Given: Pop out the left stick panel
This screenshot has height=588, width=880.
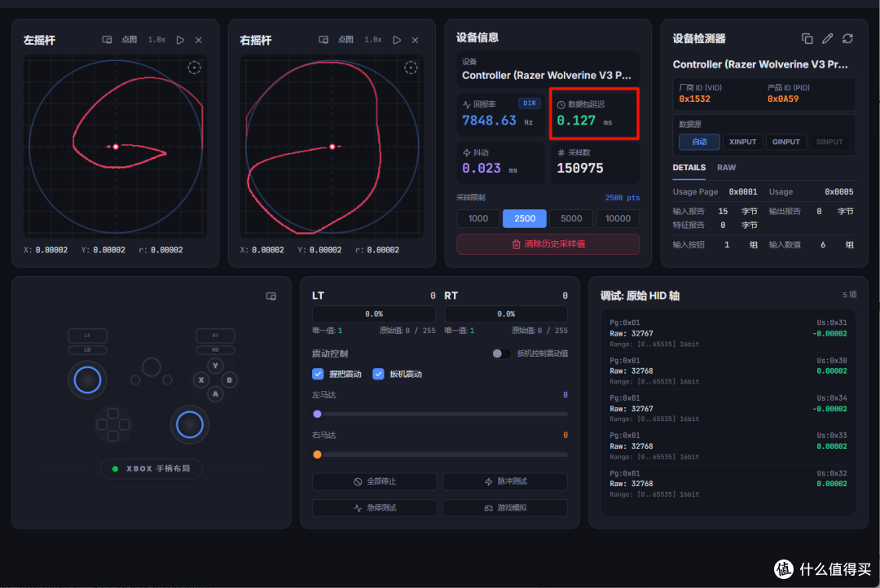Looking at the screenshot, I should coord(107,40).
